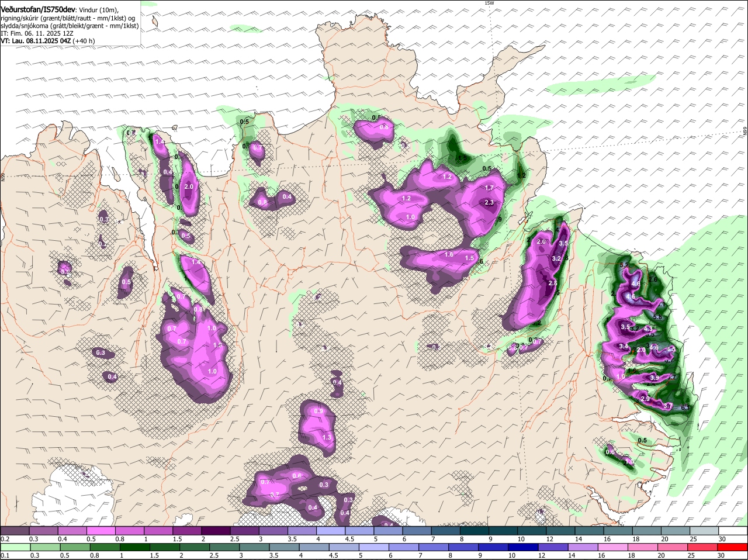748x560 pixels.
Task: Select the 5.2 precipitation value label
Action: [624, 265]
